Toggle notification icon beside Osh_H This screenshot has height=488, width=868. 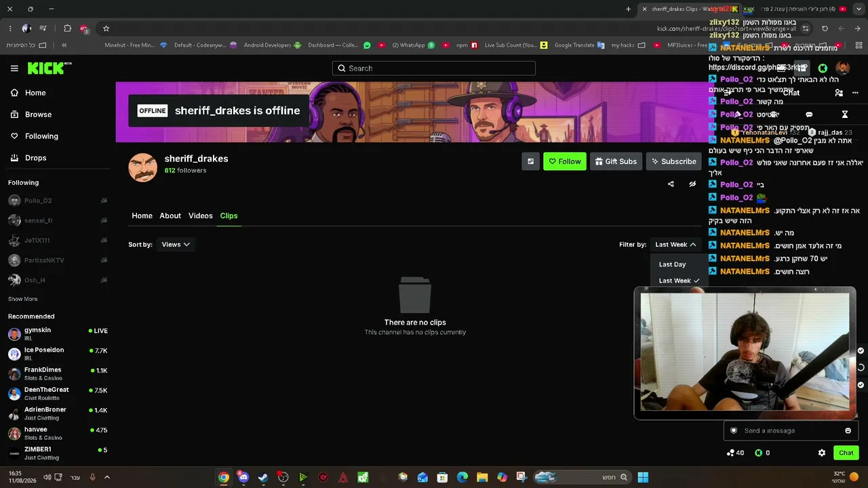click(x=104, y=280)
